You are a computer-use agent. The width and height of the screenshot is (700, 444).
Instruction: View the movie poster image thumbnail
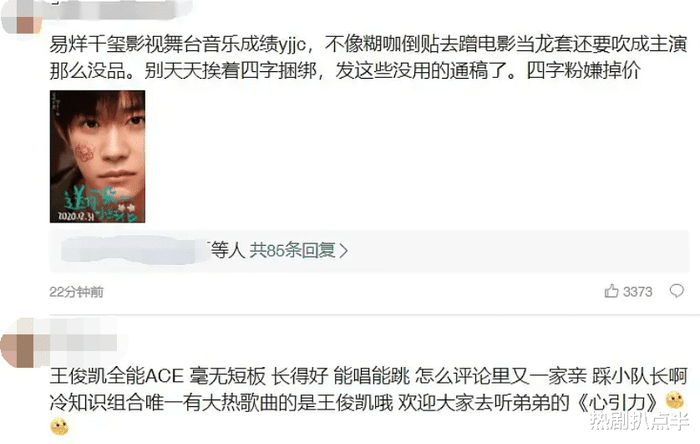(97, 157)
